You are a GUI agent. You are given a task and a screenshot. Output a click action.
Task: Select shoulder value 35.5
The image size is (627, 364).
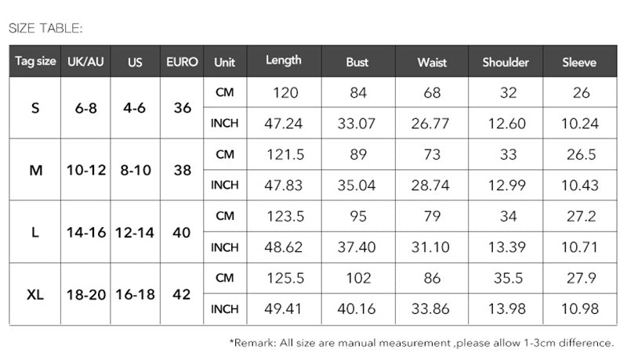508,278
